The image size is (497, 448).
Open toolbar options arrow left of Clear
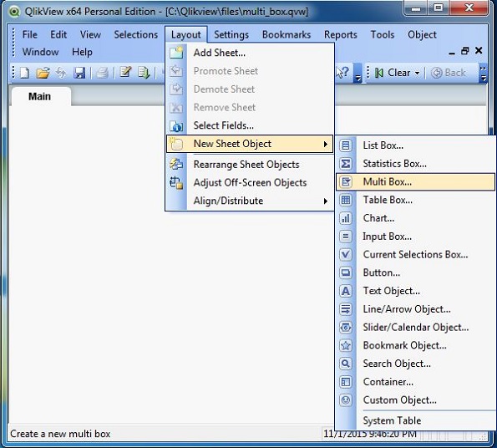(x=358, y=74)
